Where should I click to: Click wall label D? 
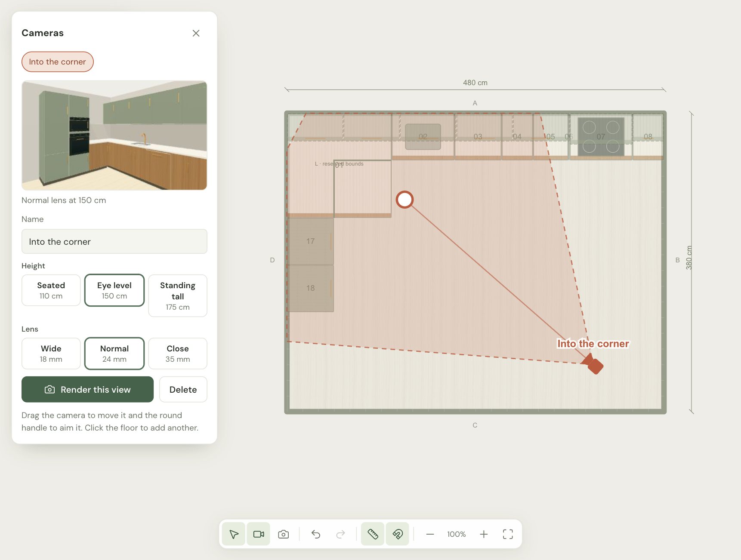pos(272,260)
